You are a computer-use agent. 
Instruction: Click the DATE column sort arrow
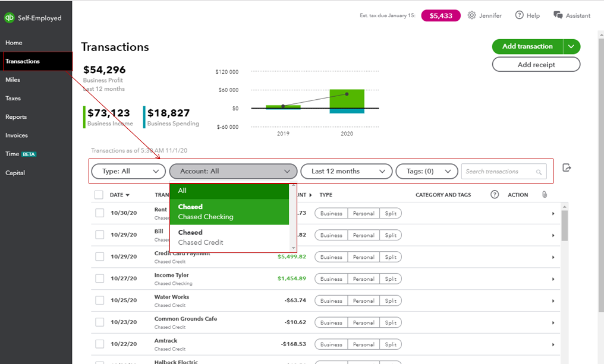point(127,195)
